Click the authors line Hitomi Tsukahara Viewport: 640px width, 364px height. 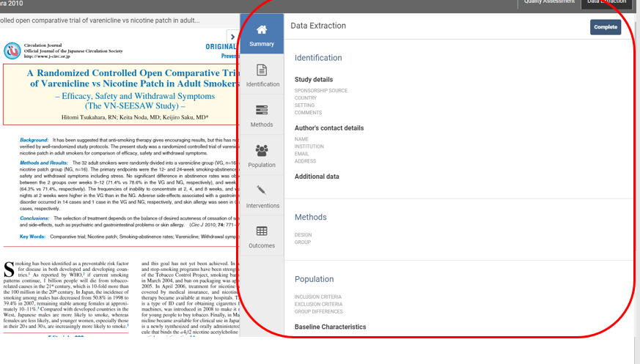point(135,117)
